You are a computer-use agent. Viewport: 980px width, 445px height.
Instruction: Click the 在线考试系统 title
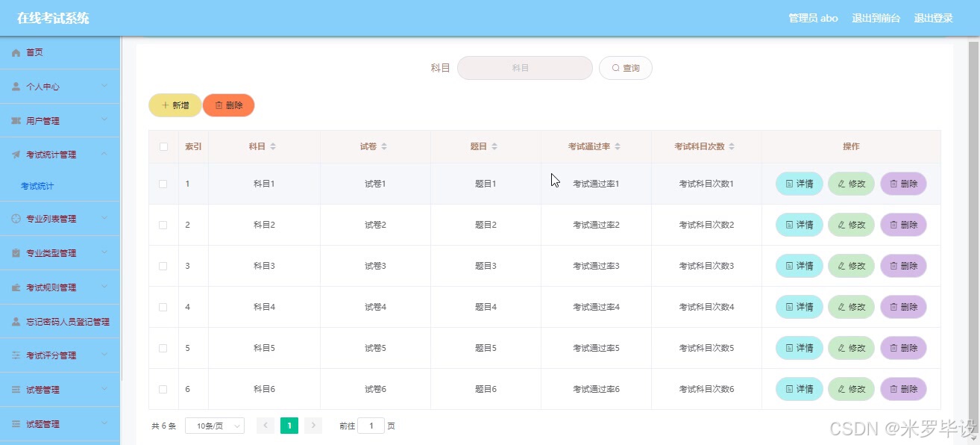pyautogui.click(x=53, y=18)
